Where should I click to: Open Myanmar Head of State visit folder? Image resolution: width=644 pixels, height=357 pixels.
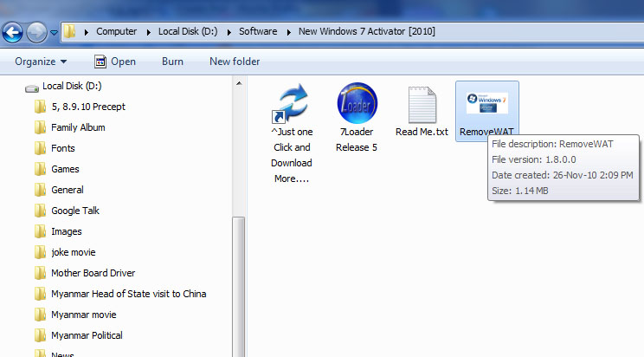click(x=129, y=294)
